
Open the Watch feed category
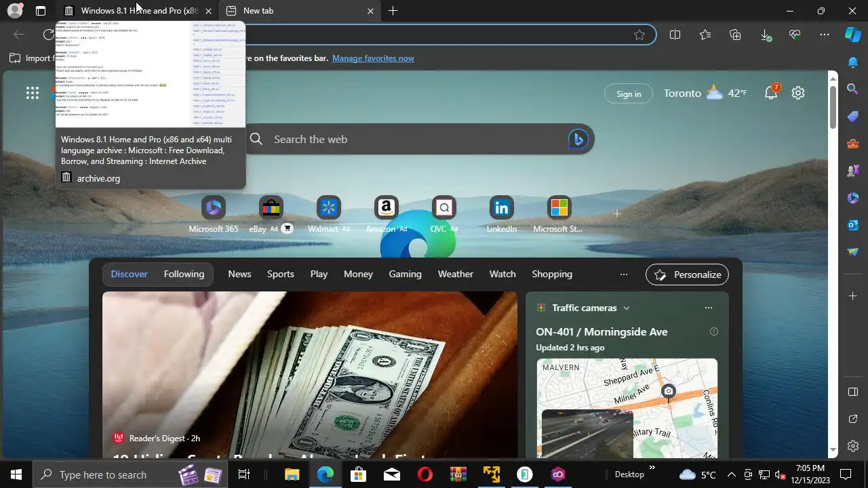click(x=502, y=274)
